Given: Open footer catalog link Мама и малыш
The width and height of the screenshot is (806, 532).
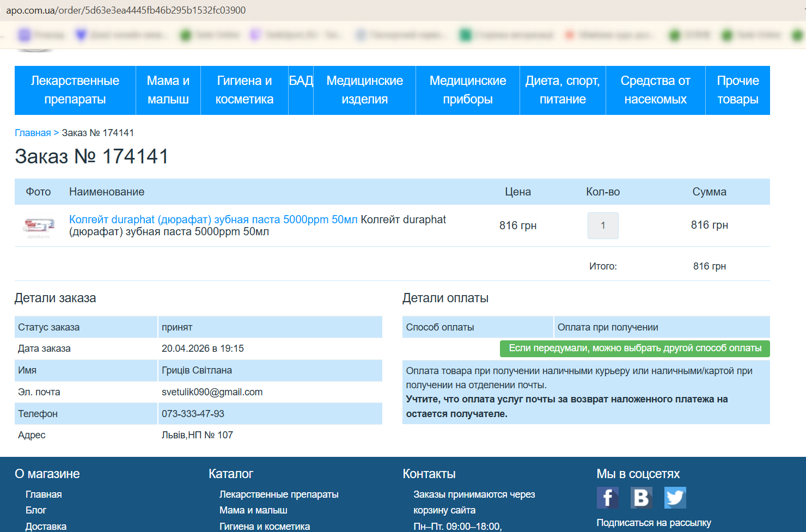Looking at the screenshot, I should (x=253, y=510).
